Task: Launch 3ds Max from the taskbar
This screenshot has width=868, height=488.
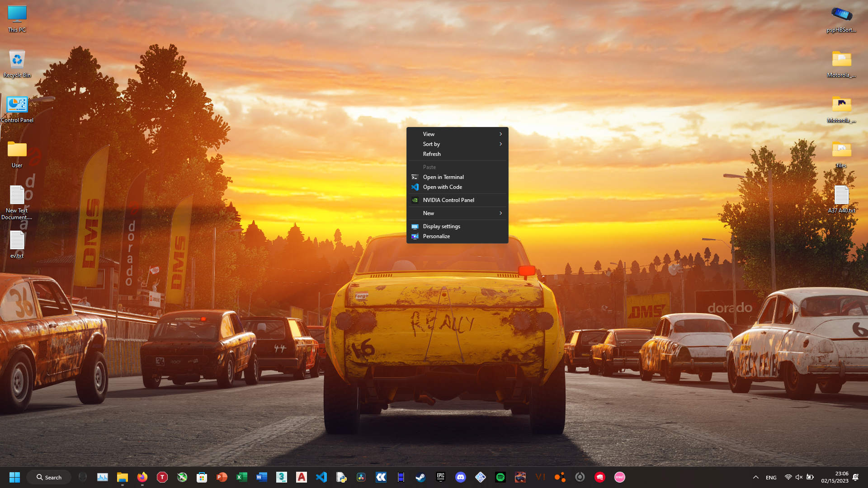Action: coord(282,477)
